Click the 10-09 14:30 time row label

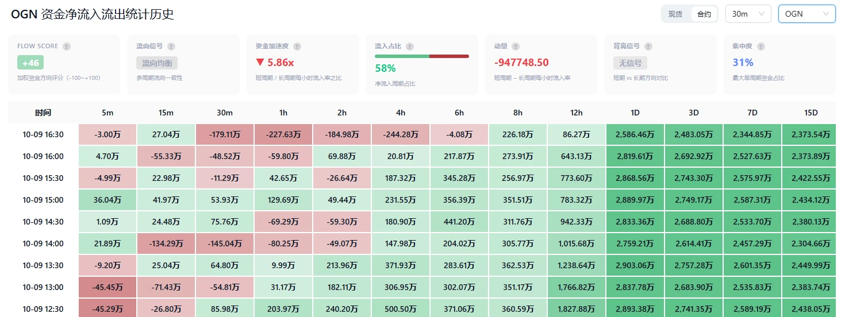click(43, 222)
